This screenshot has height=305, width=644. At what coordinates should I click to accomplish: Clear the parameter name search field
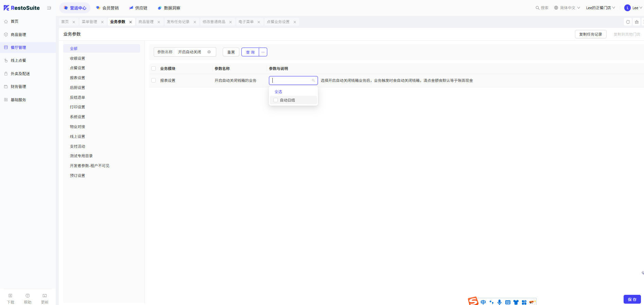(209, 52)
